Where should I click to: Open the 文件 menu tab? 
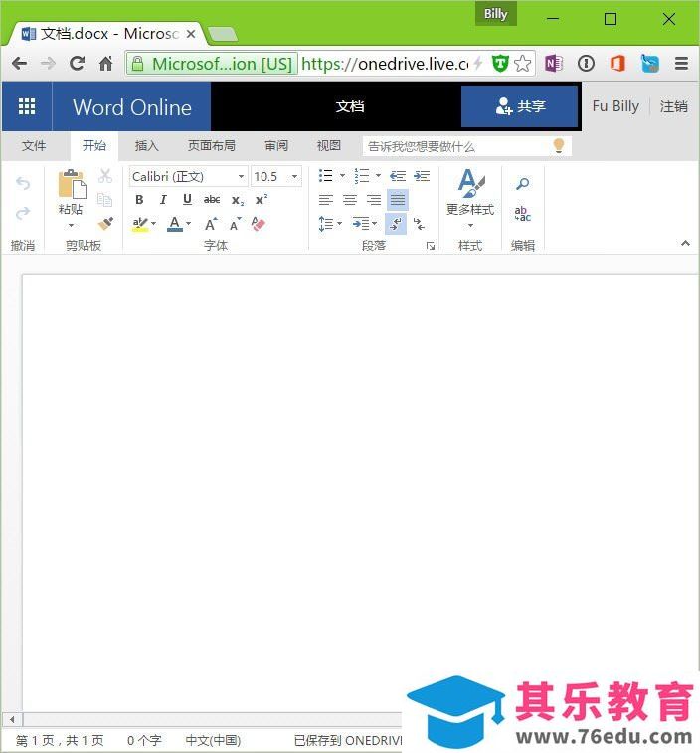[34, 145]
